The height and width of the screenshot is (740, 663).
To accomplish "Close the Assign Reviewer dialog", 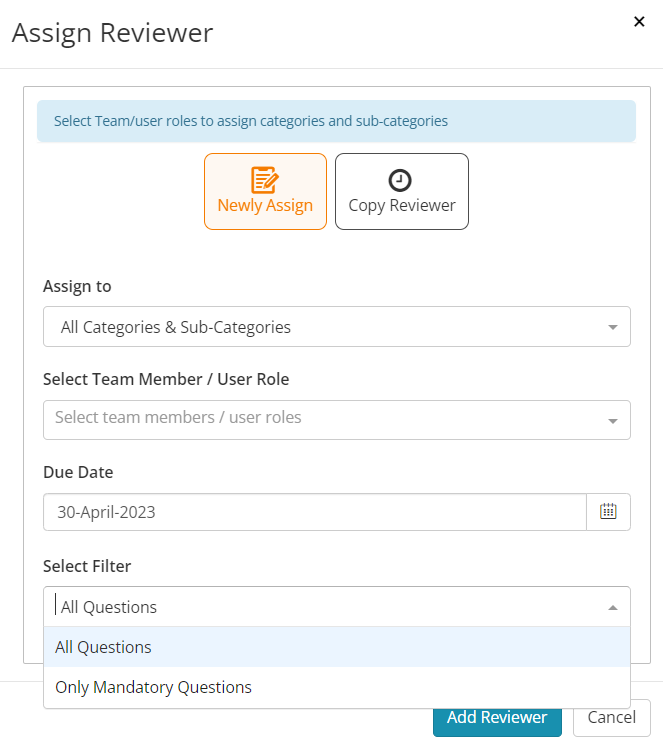I will pos(639,22).
